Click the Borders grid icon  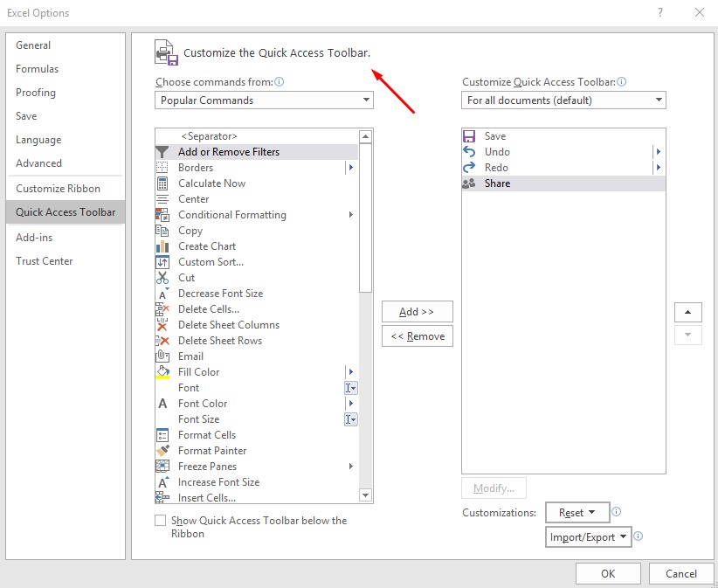pos(162,168)
